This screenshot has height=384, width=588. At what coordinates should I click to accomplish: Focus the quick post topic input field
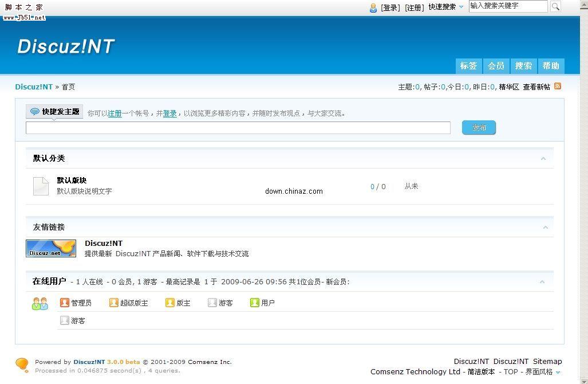(238, 128)
